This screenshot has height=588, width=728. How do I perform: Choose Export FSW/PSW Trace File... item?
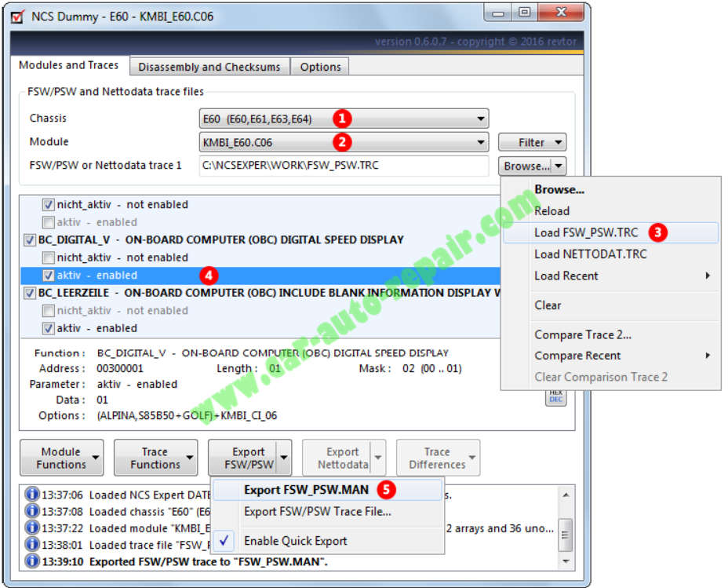[327, 511]
